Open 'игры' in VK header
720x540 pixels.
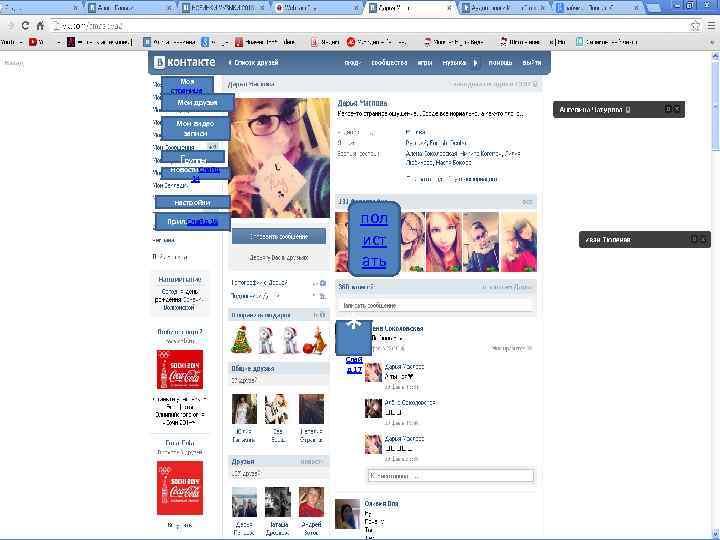tap(425, 62)
